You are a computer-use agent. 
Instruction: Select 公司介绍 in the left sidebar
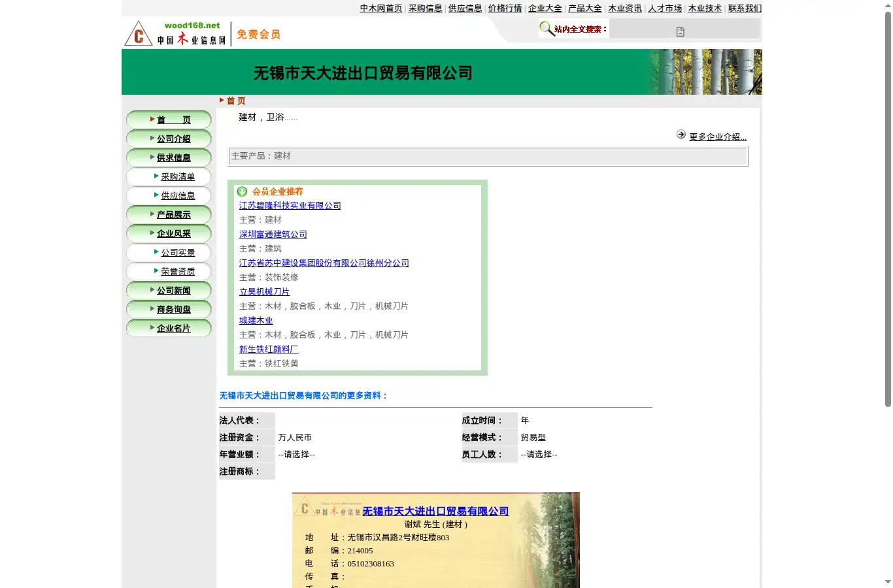[x=174, y=139]
